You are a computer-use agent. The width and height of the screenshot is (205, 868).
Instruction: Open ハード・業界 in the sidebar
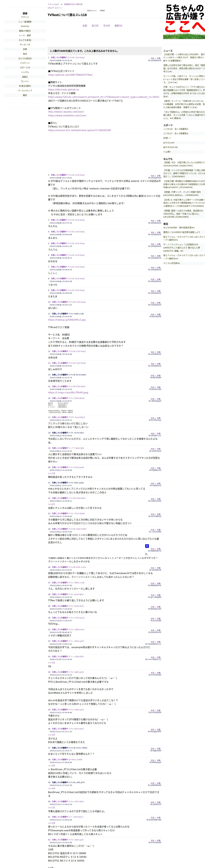pos(25,35)
